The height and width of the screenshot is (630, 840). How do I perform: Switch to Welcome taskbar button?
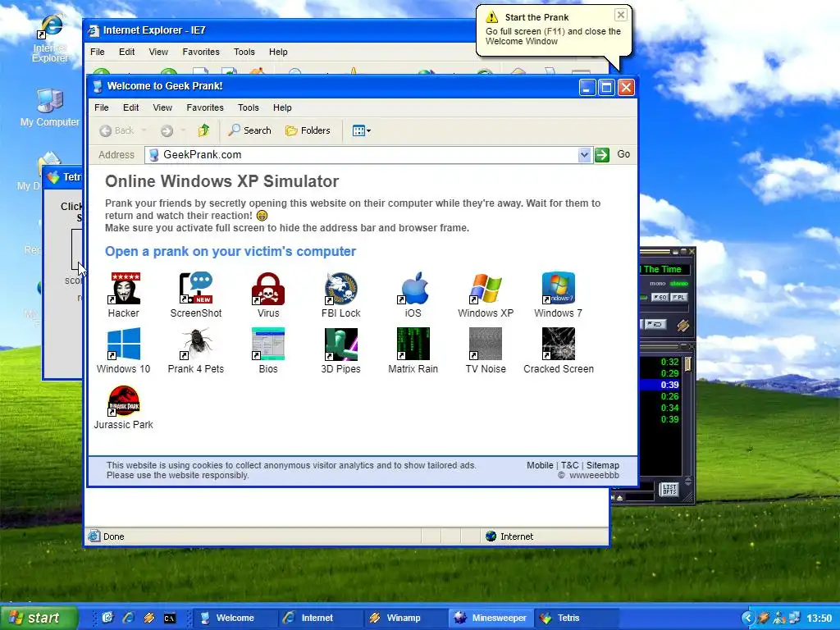(x=234, y=618)
